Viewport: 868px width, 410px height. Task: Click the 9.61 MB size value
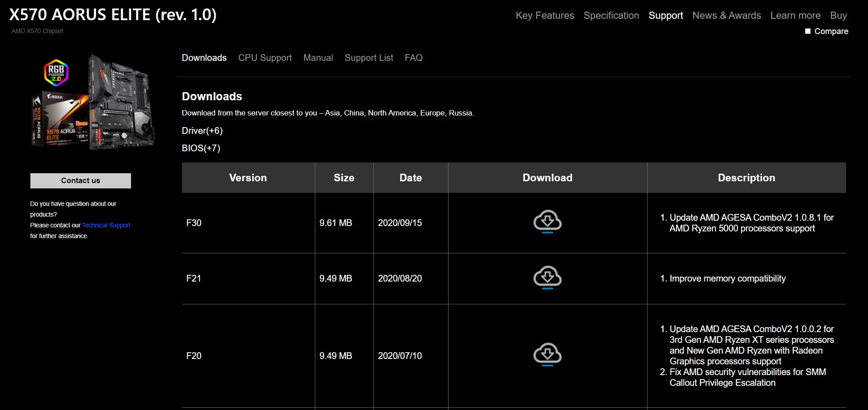click(x=336, y=223)
